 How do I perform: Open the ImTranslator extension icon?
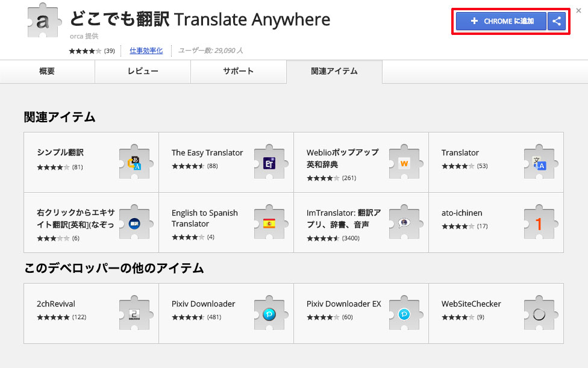pos(405,223)
